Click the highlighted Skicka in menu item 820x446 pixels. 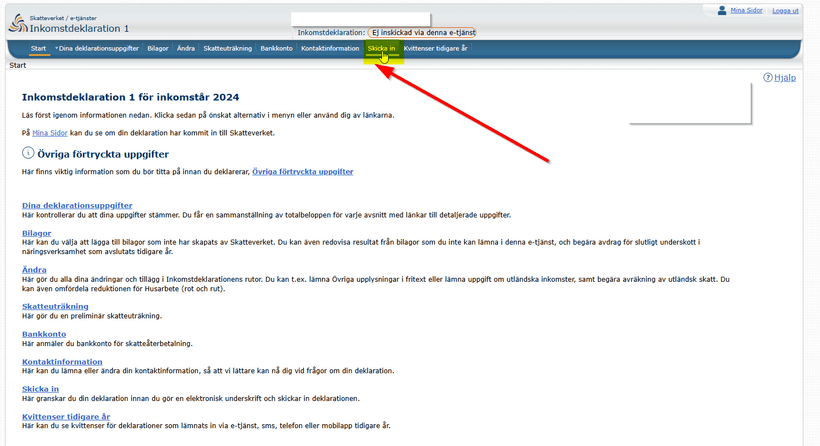click(x=381, y=48)
